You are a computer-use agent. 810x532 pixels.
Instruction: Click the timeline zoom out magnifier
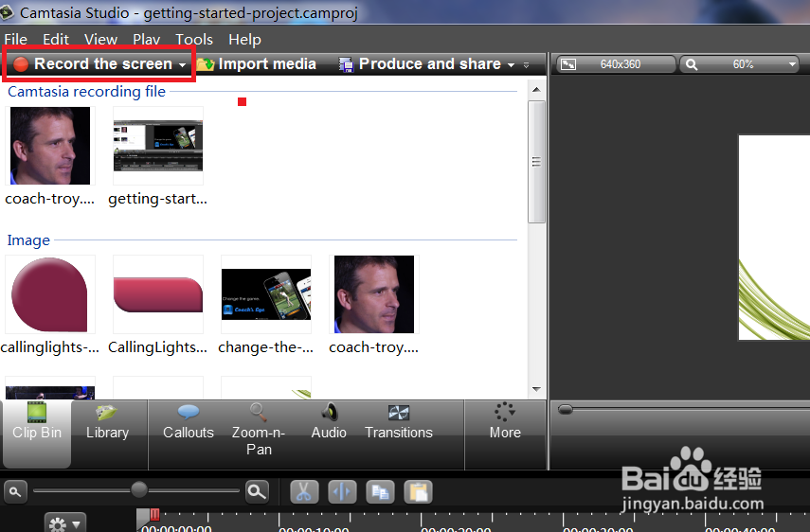(x=15, y=491)
